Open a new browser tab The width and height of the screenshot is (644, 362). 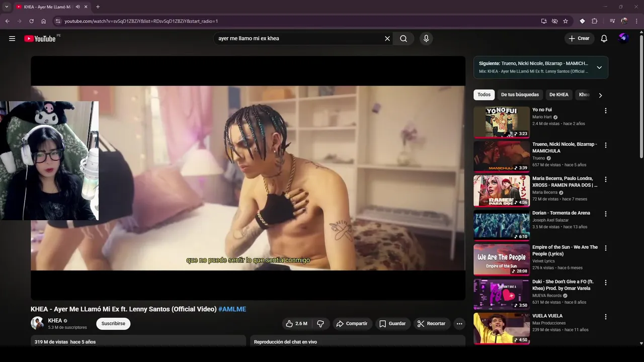pyautogui.click(x=98, y=7)
